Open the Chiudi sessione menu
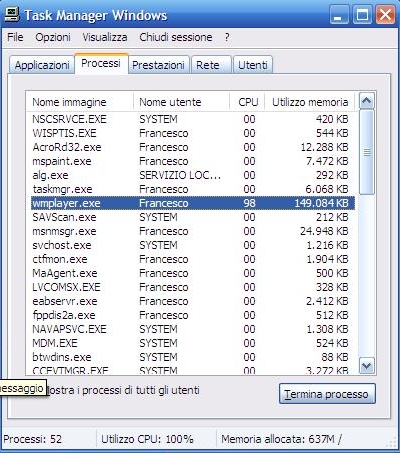400x453 pixels. pos(176,37)
